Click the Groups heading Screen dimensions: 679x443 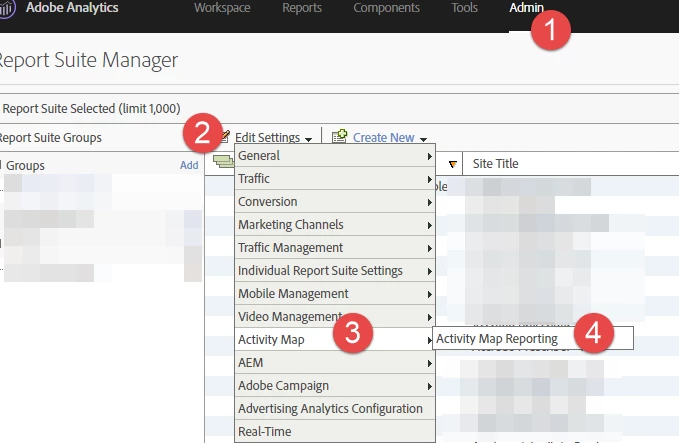click(x=25, y=165)
